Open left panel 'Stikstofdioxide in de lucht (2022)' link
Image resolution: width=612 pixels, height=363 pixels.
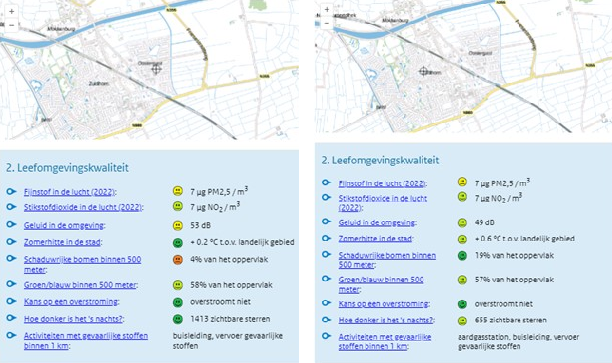click(83, 207)
